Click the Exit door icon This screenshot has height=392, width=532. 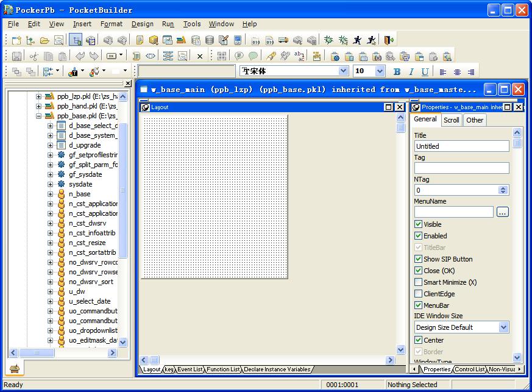point(388,40)
